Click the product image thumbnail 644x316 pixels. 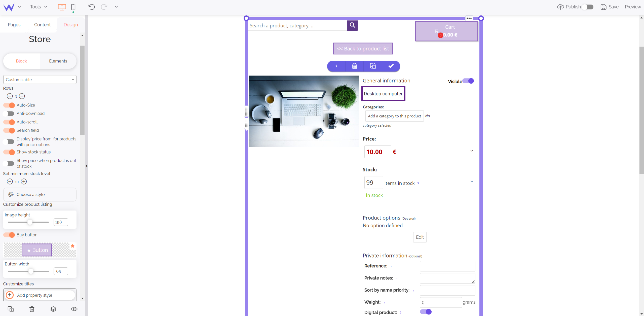coord(304,111)
